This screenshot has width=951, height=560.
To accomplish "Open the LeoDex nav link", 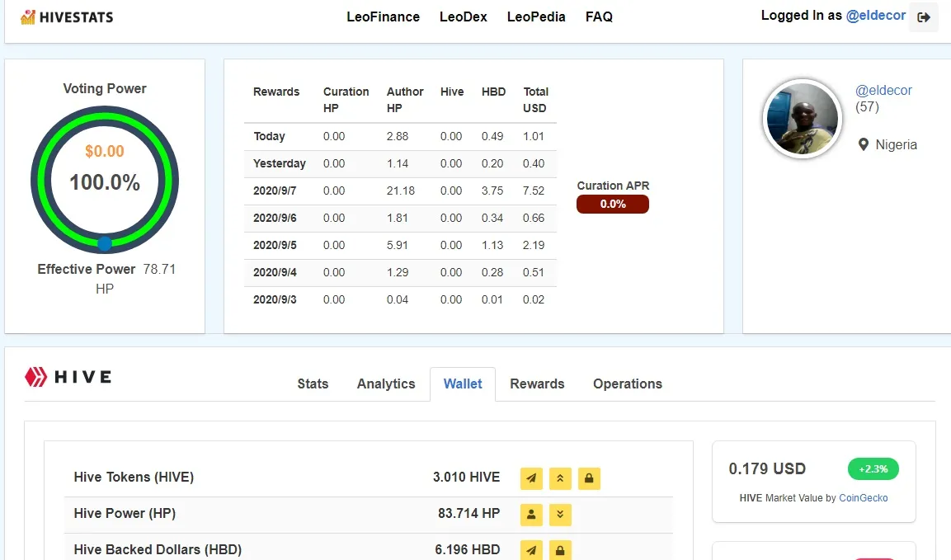I will (x=464, y=17).
